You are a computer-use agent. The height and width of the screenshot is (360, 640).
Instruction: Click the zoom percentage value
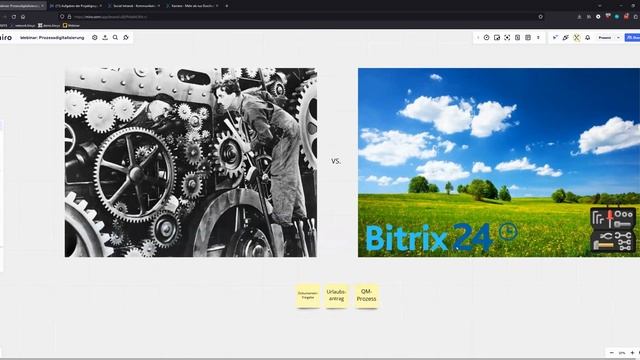622,353
